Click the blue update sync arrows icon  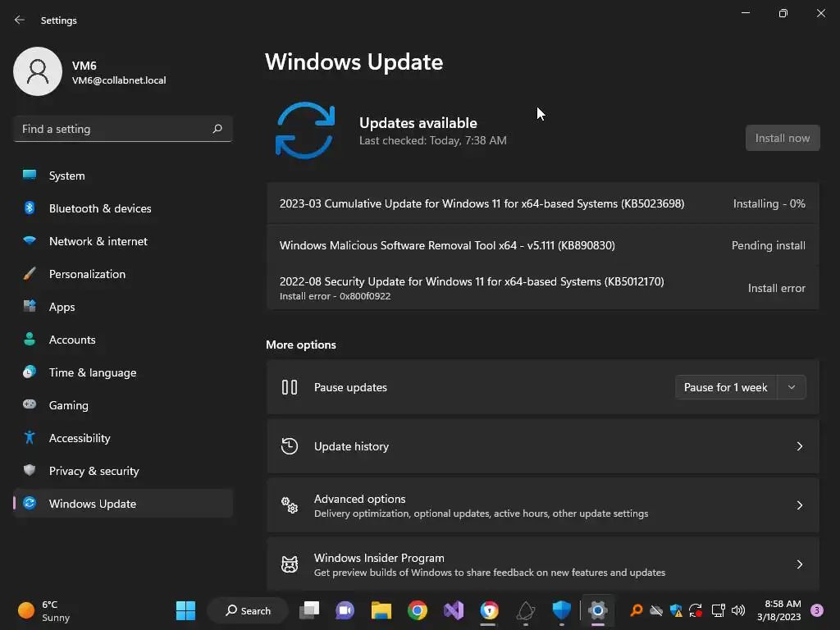coord(305,130)
